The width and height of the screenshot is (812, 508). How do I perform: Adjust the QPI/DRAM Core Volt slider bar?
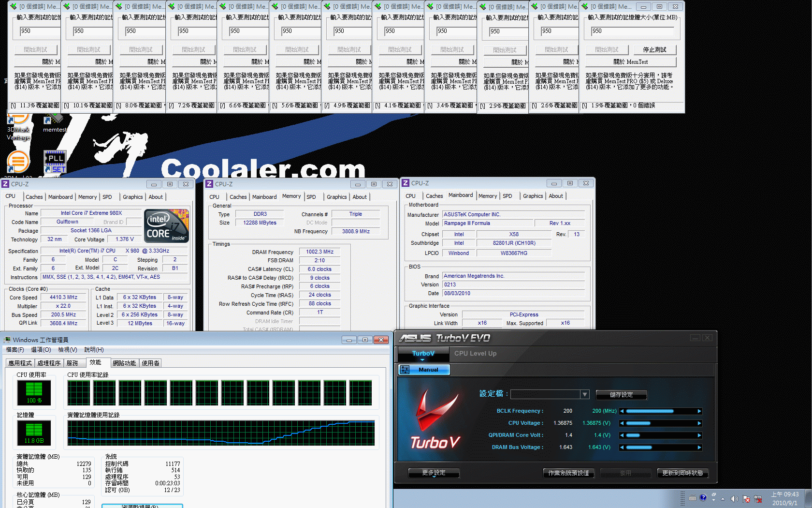point(660,435)
